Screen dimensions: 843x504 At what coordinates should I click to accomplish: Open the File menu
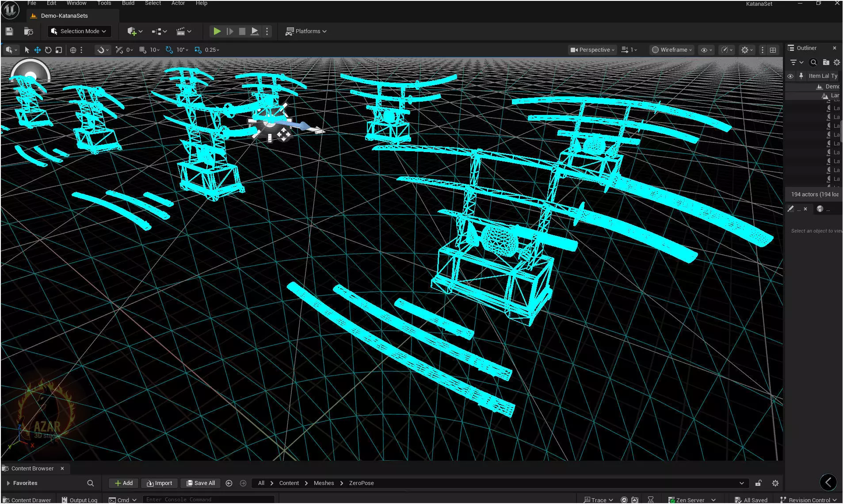pos(32,3)
